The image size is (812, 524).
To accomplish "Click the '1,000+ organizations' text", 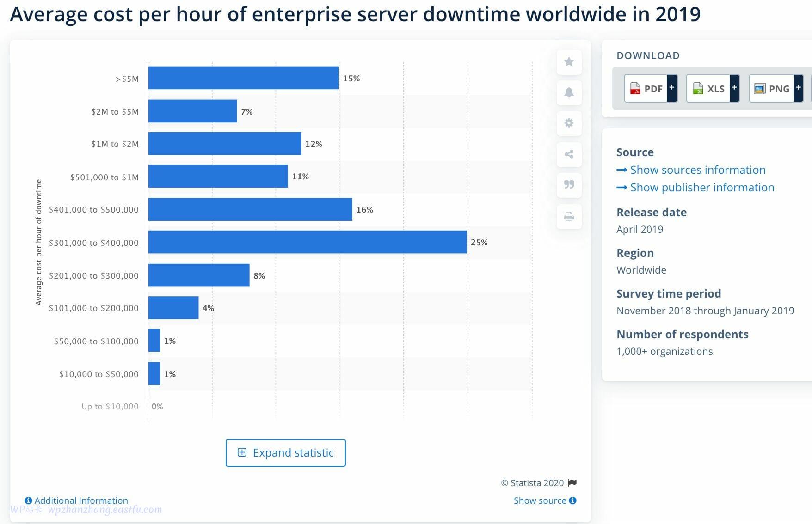I will pyautogui.click(x=664, y=352).
